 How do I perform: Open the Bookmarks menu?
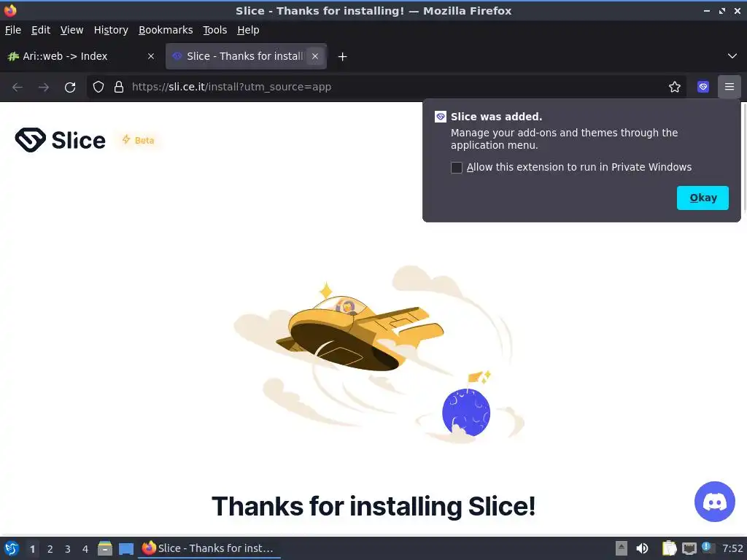pos(166,30)
